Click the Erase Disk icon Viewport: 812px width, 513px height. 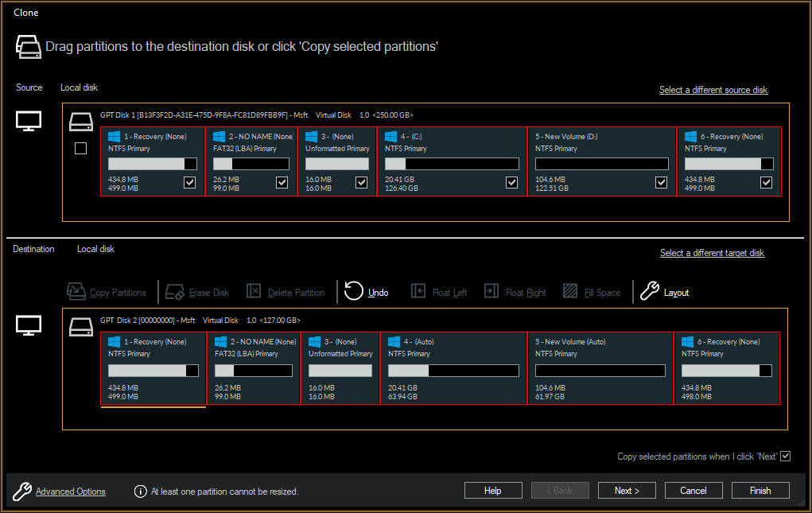(176, 291)
